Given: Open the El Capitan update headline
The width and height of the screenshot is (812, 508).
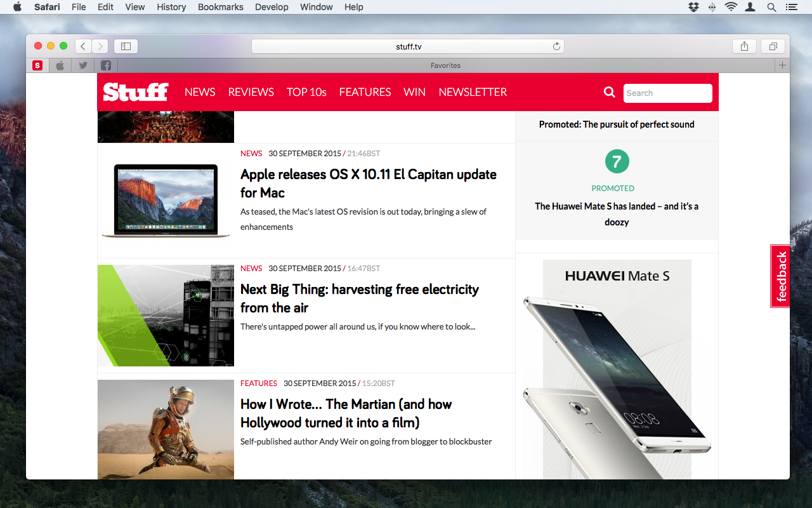Looking at the screenshot, I should coord(369,184).
